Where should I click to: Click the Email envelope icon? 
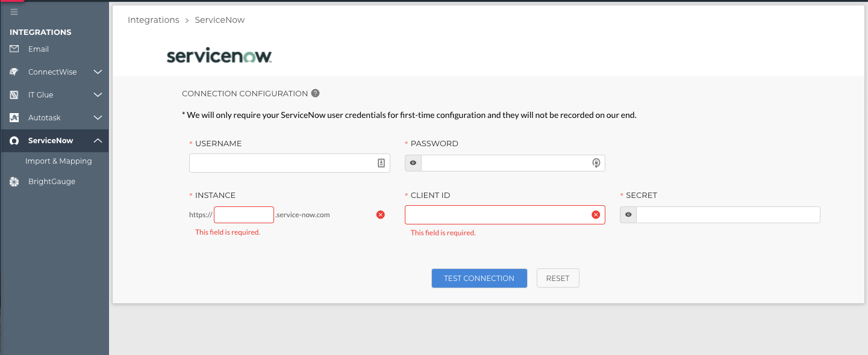[14, 49]
